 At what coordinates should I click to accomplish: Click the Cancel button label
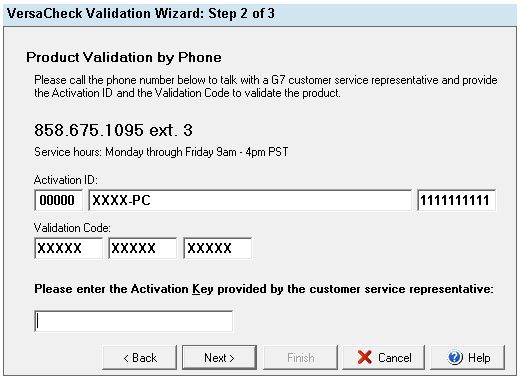click(x=395, y=358)
